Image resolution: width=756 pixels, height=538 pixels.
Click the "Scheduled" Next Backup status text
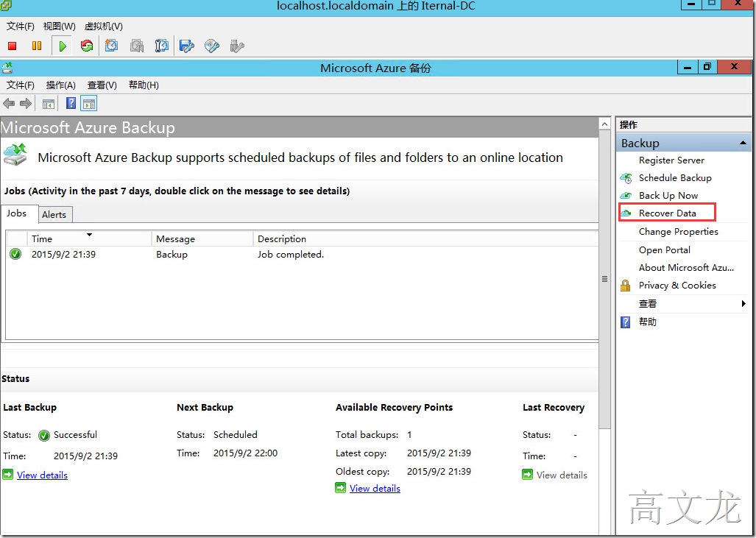tap(236, 434)
